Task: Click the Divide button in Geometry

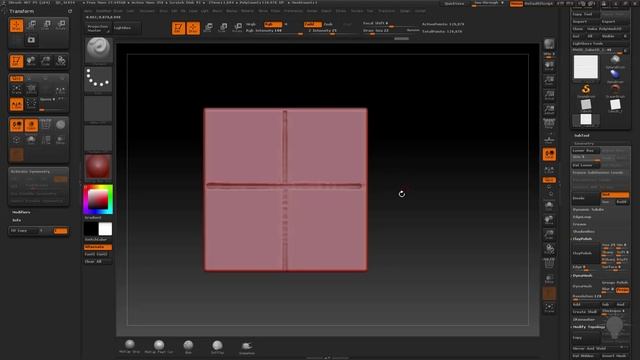Action: [x=586, y=198]
